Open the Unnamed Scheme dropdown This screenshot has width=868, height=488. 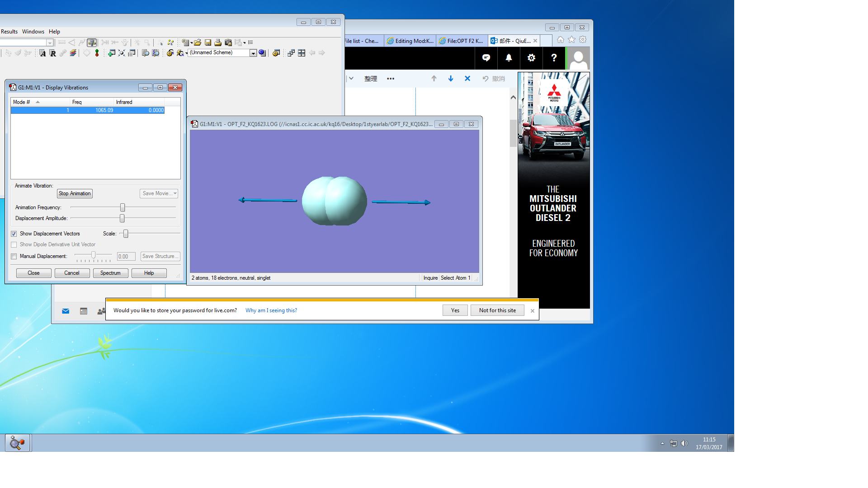click(253, 53)
